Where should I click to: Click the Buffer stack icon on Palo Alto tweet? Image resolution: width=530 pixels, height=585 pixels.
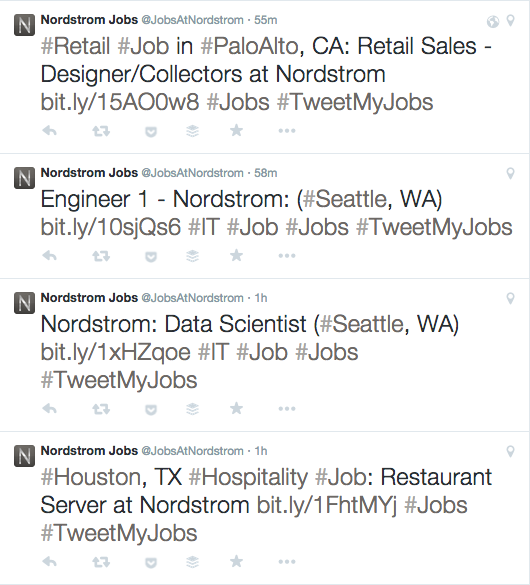(x=192, y=131)
